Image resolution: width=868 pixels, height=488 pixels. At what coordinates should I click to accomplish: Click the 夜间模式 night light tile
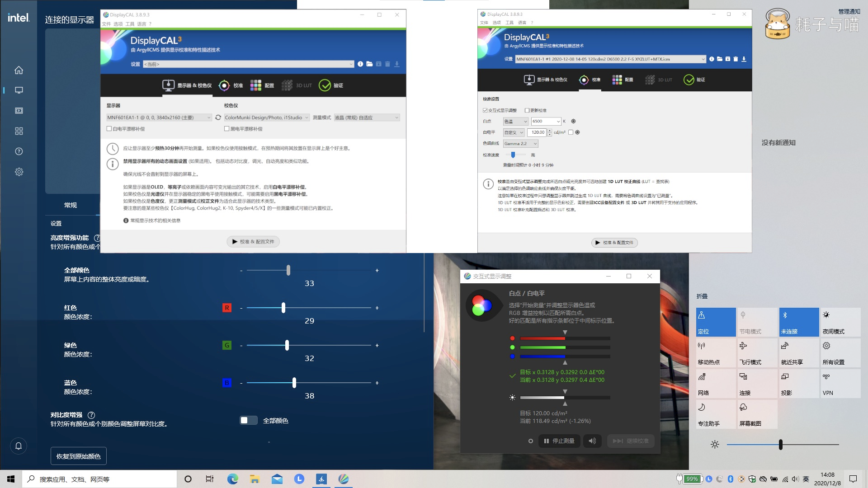pos(841,322)
